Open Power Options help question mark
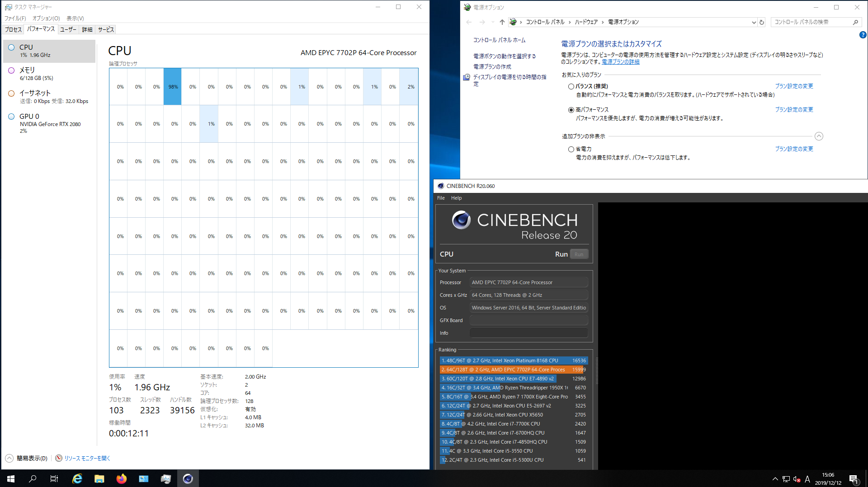868x487 pixels. coord(863,35)
